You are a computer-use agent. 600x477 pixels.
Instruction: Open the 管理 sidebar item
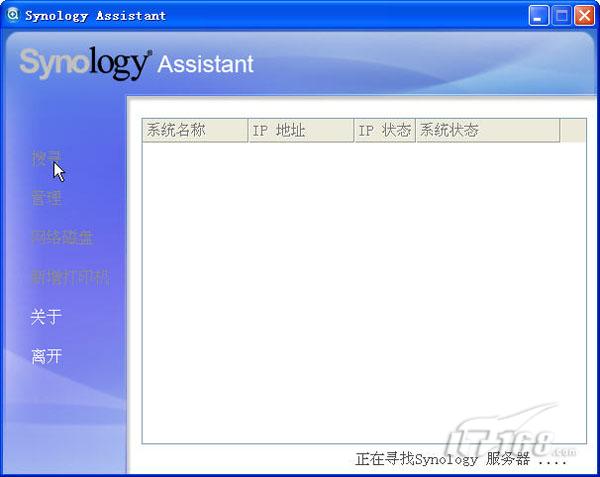pyautogui.click(x=47, y=199)
